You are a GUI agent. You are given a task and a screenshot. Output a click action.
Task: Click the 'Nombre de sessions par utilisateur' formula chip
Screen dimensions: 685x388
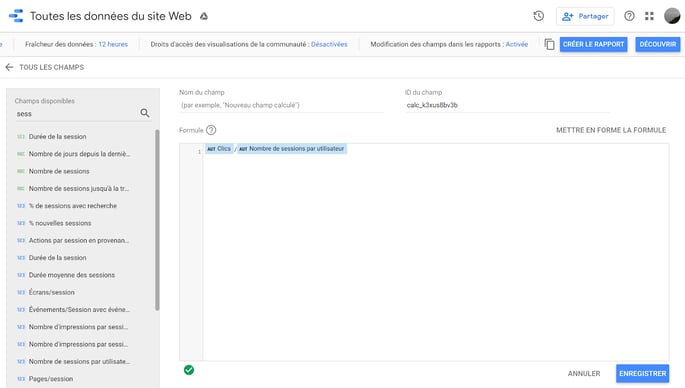pos(292,149)
